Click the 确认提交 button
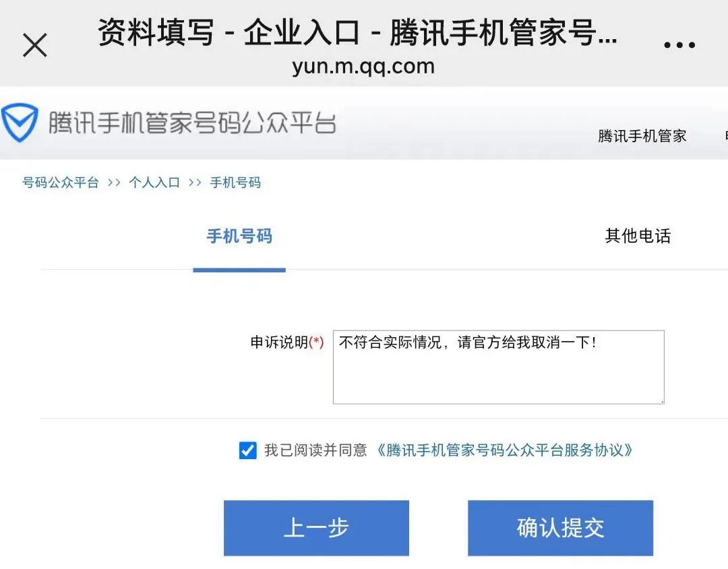Image resolution: width=728 pixels, height=569 pixels. coord(560,528)
